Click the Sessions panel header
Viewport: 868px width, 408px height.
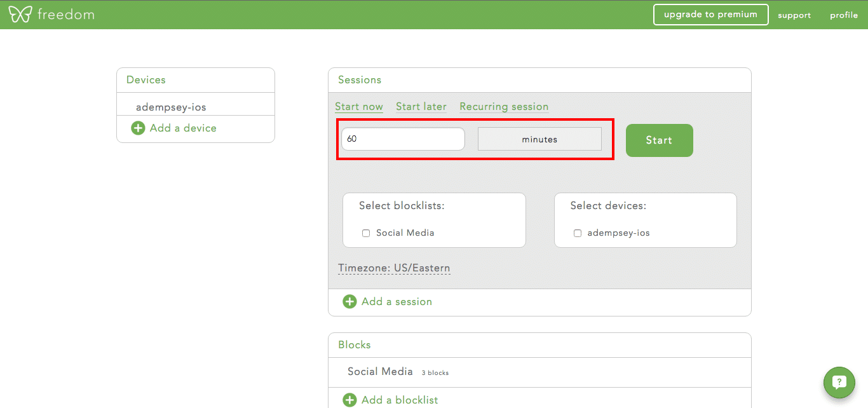tap(539, 80)
